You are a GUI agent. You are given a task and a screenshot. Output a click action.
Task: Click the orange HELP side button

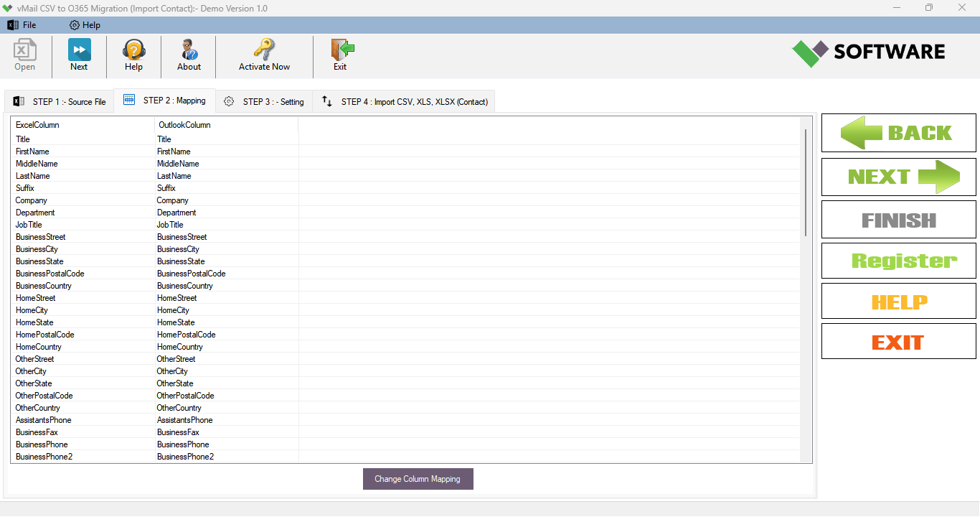pyautogui.click(x=898, y=301)
